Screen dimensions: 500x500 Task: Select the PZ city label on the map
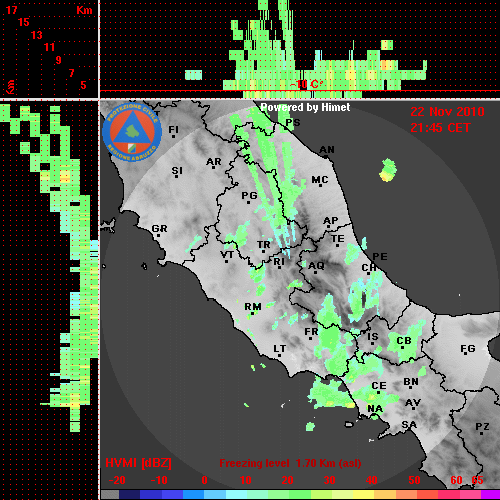482,427
